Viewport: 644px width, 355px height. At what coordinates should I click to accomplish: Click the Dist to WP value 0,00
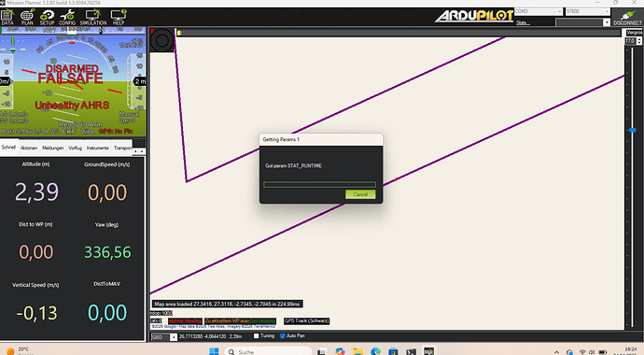(x=36, y=252)
